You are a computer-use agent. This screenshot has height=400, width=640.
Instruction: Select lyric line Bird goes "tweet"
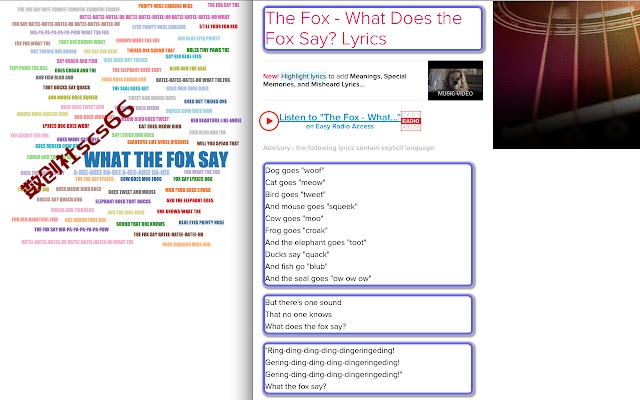point(295,194)
